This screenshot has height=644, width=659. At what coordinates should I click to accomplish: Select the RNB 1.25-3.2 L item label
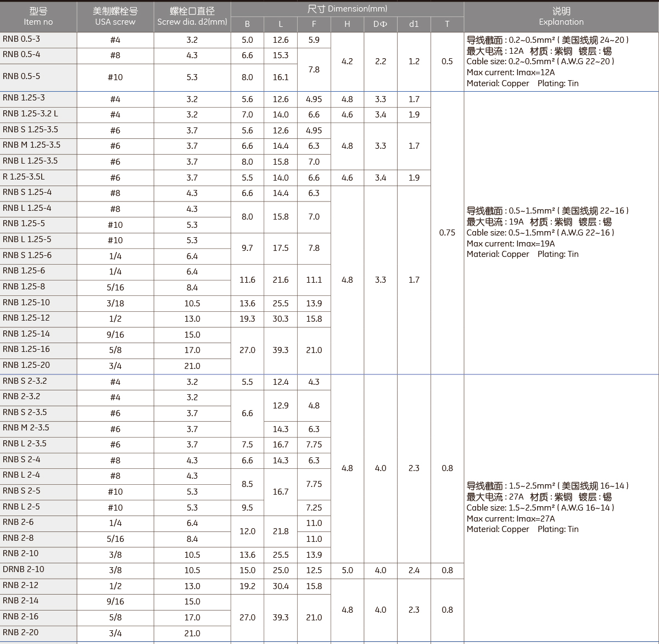pyautogui.click(x=30, y=114)
